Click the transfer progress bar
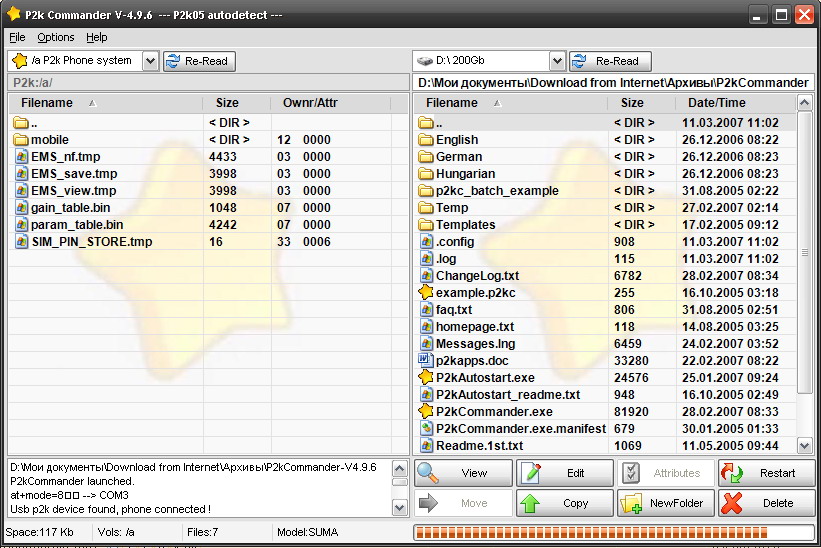Screen dimensions: 821x548 pyautogui.click(x=614, y=533)
